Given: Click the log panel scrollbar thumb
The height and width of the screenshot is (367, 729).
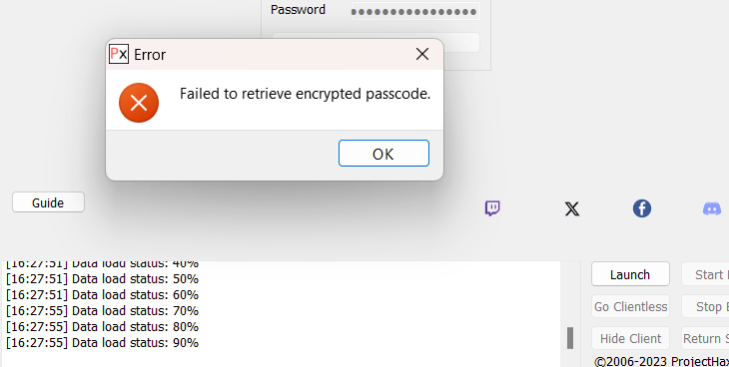Looking at the screenshot, I should click(570, 338).
